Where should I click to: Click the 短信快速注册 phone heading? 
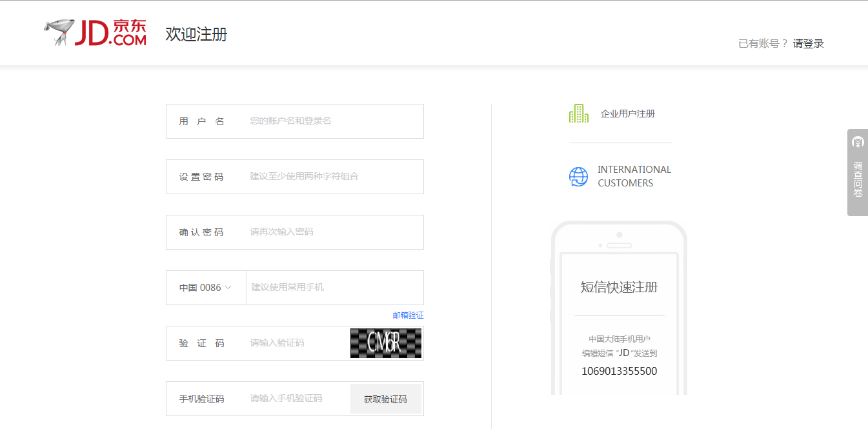[x=620, y=288]
